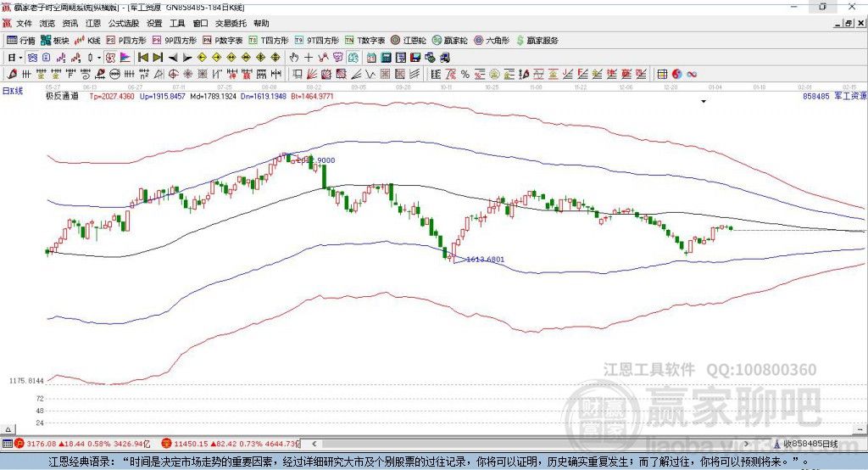Screen dimensions: 868x470
Task: Open the K线 chart view
Action: point(87,41)
